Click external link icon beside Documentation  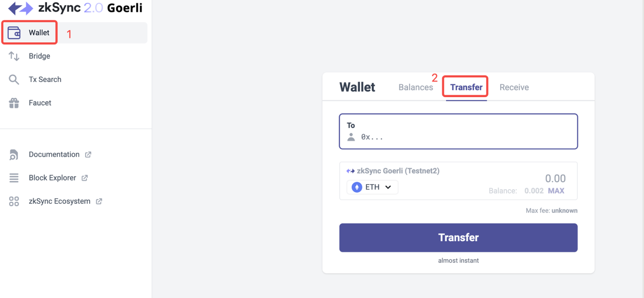[88, 155]
